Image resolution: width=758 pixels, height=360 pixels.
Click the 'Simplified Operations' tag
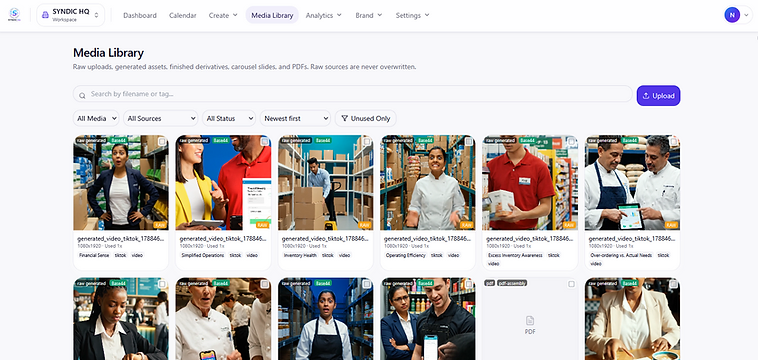pyautogui.click(x=203, y=255)
